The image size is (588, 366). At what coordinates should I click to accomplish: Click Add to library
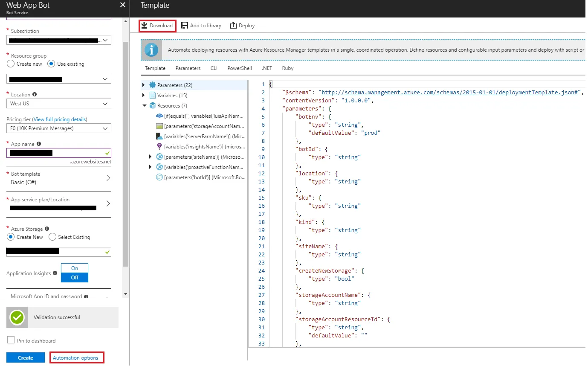(201, 26)
